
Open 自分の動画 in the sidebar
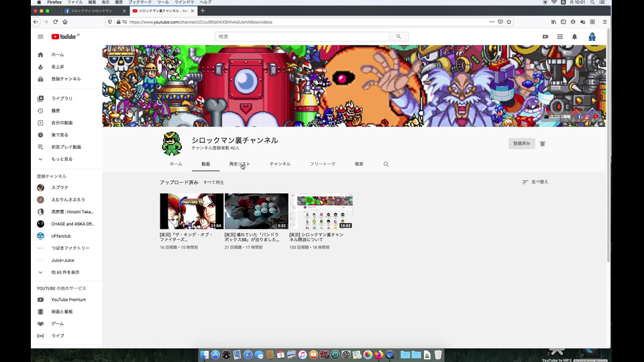tap(66, 123)
